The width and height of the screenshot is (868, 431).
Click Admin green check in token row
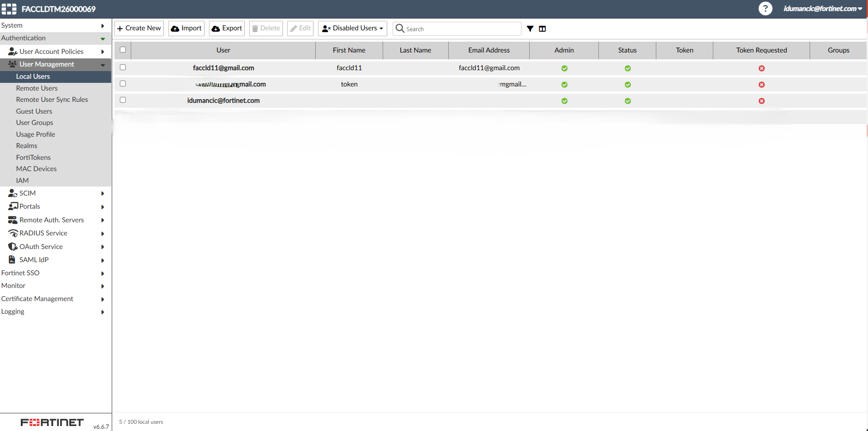tap(564, 85)
